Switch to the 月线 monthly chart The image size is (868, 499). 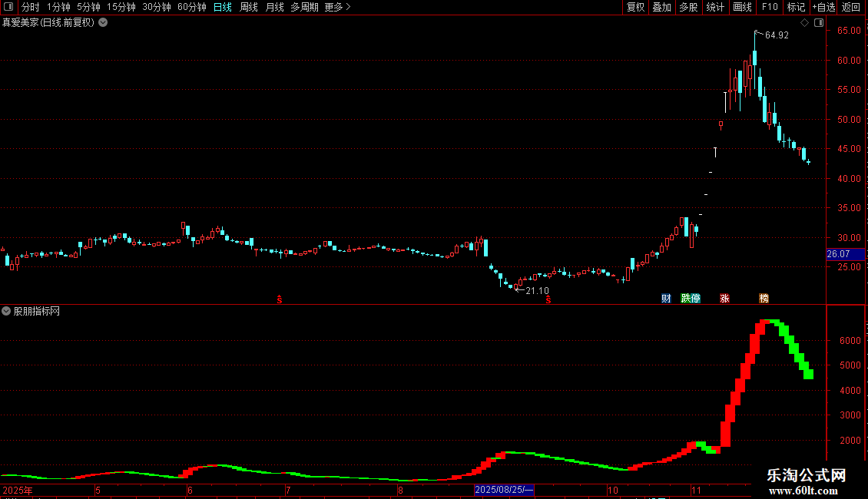tap(274, 7)
